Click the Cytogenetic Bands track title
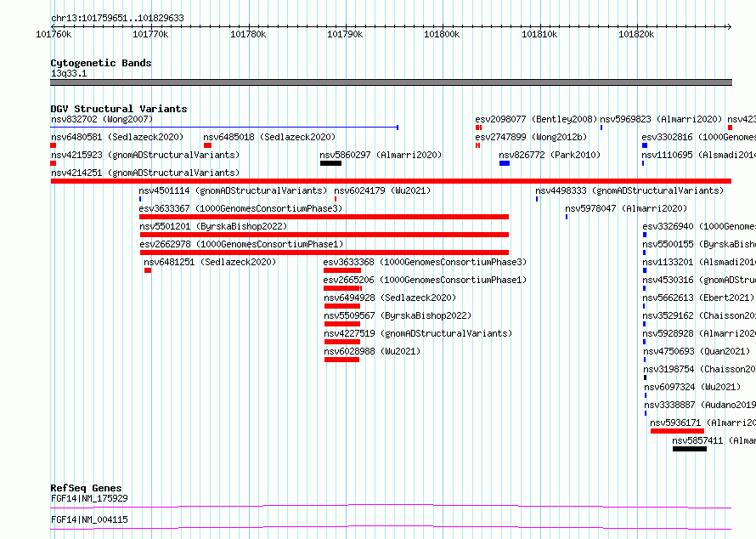The height and width of the screenshot is (539, 756). click(101, 63)
